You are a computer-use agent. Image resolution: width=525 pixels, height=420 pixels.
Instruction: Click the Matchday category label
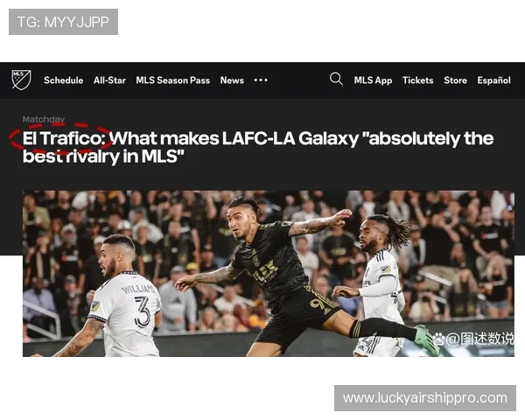coord(44,119)
